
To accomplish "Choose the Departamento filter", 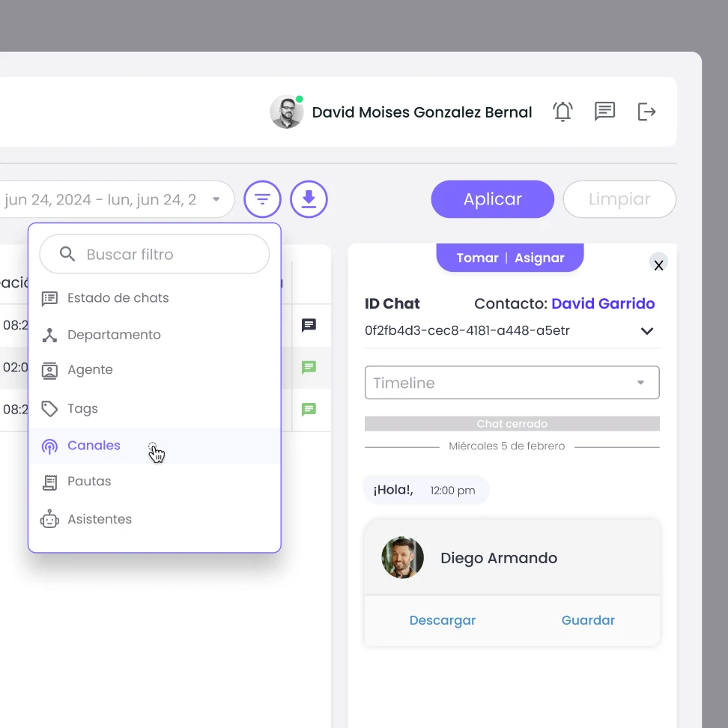I will (x=114, y=335).
